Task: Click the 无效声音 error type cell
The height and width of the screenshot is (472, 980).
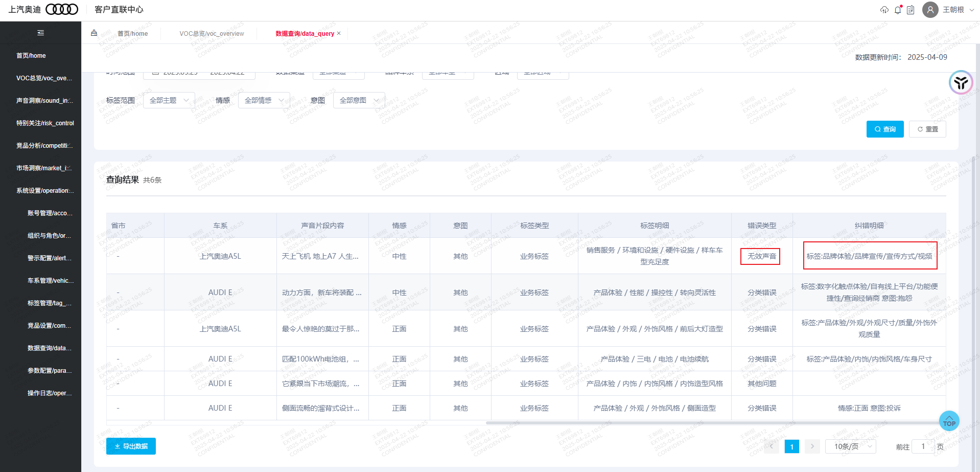Action: [x=762, y=256]
